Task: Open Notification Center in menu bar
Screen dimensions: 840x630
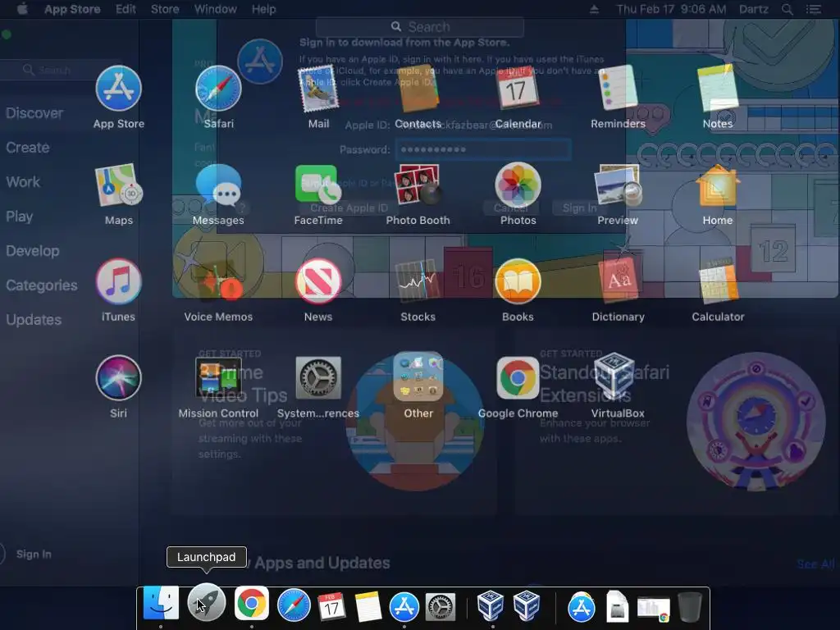Action: coord(813,9)
